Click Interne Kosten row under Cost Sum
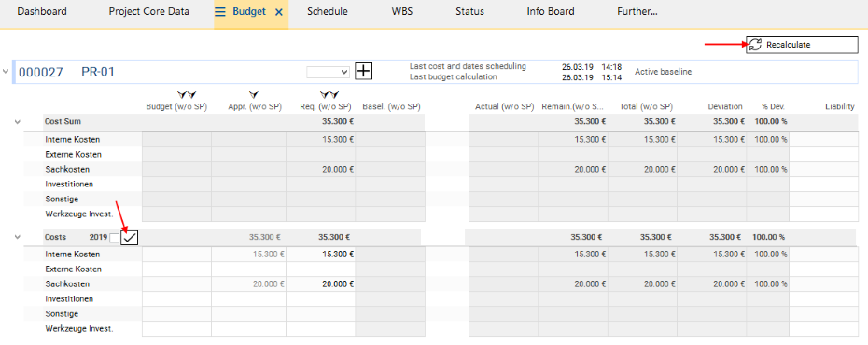 click(x=73, y=139)
